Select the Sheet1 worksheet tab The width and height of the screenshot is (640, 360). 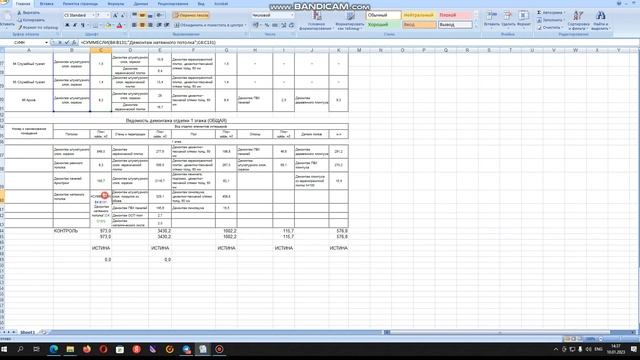pos(28,332)
